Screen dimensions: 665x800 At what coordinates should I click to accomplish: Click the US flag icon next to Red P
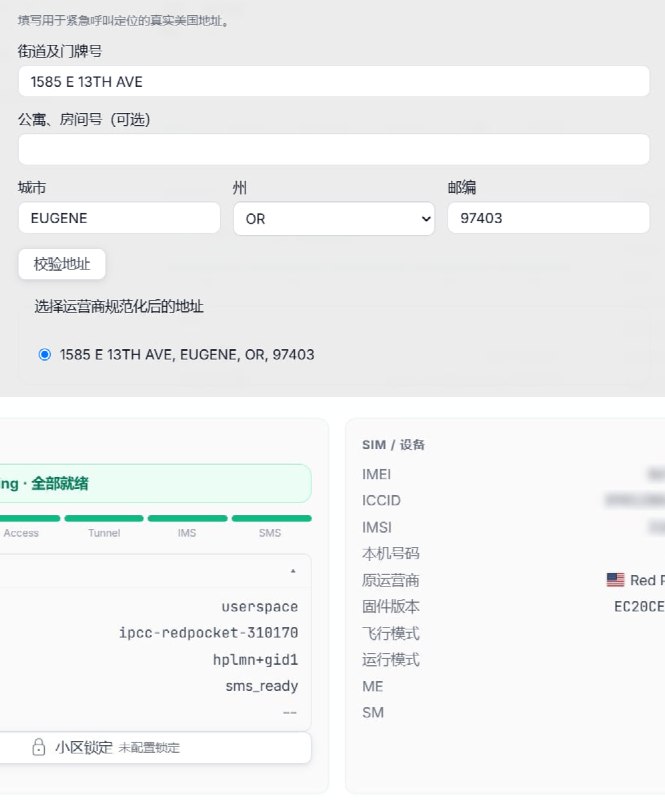(x=615, y=580)
